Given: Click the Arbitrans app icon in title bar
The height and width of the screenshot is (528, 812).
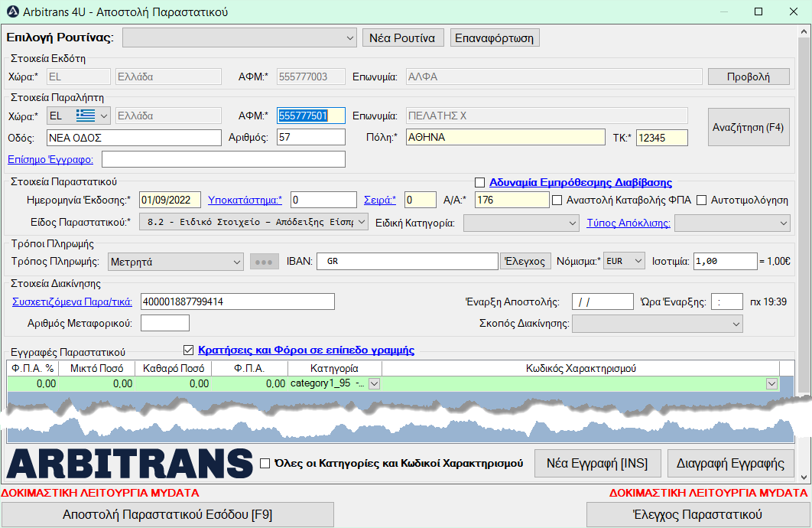Looking at the screenshot, I should pos(12,11).
